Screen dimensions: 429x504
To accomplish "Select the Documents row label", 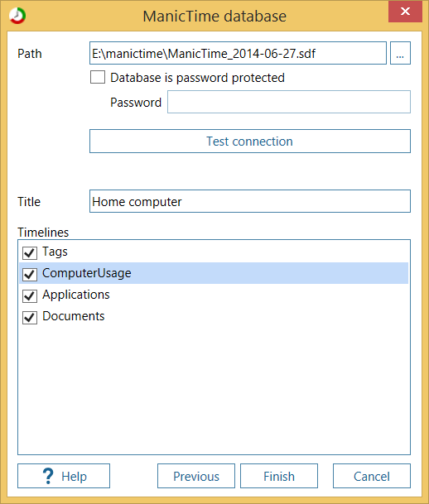I will [x=74, y=316].
